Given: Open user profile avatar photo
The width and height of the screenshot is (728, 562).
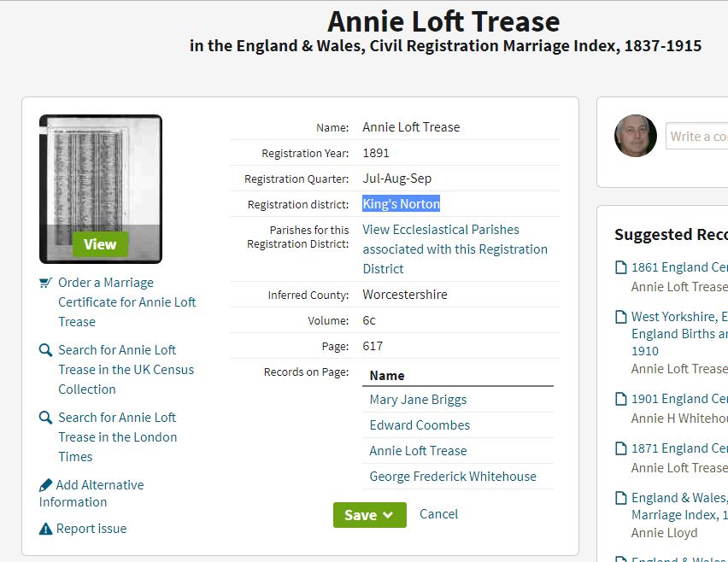Looking at the screenshot, I should pos(636,136).
